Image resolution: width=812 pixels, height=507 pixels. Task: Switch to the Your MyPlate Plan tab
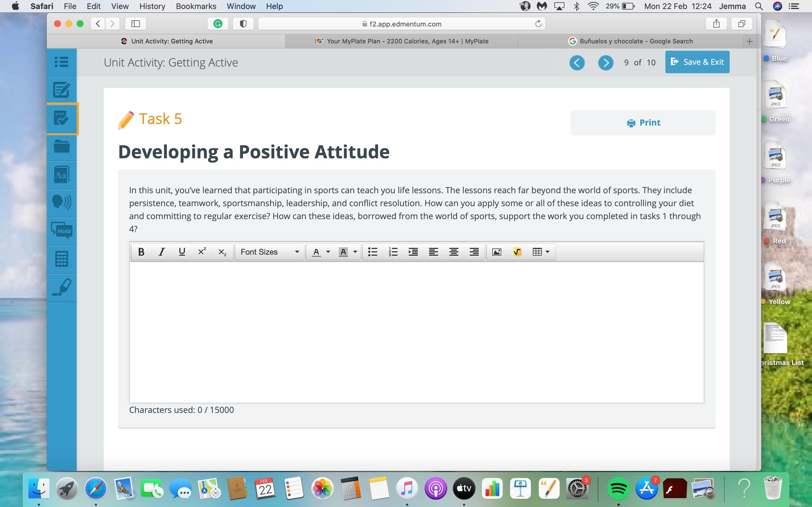click(402, 41)
